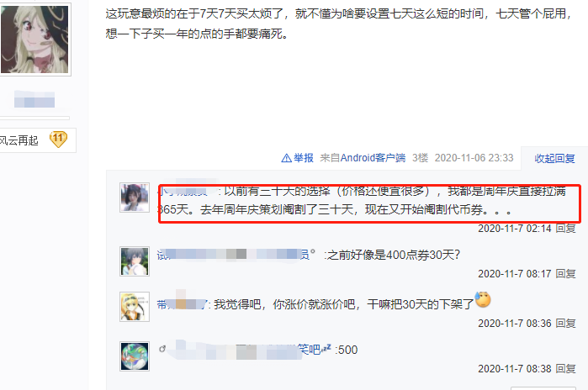588x390 pixels.
Task: Open the poster's large anime avatar
Action: coord(34,40)
